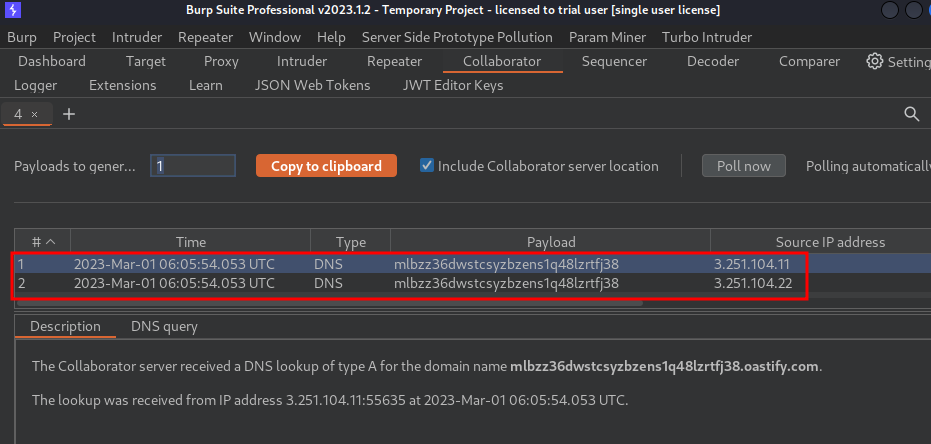931x444 pixels.
Task: Click Copy to clipboard button
Action: (x=326, y=166)
